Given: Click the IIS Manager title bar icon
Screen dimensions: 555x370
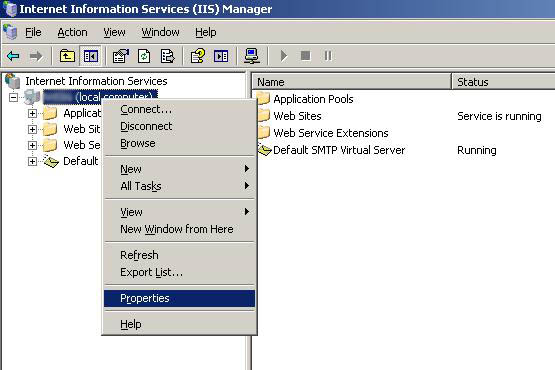Looking at the screenshot, I should point(10,8).
